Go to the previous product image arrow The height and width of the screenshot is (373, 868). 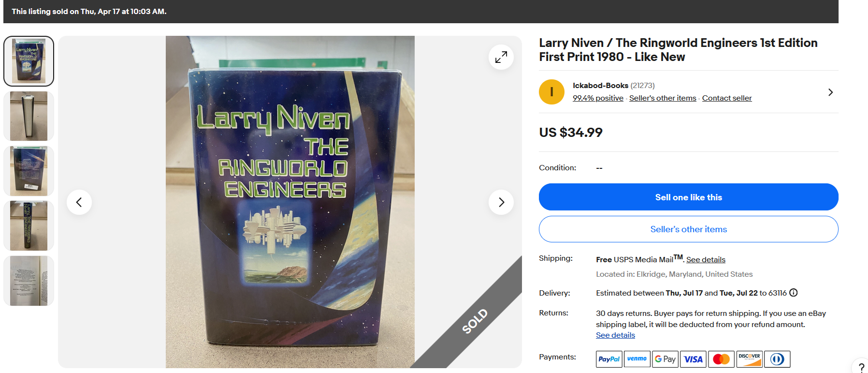click(79, 202)
